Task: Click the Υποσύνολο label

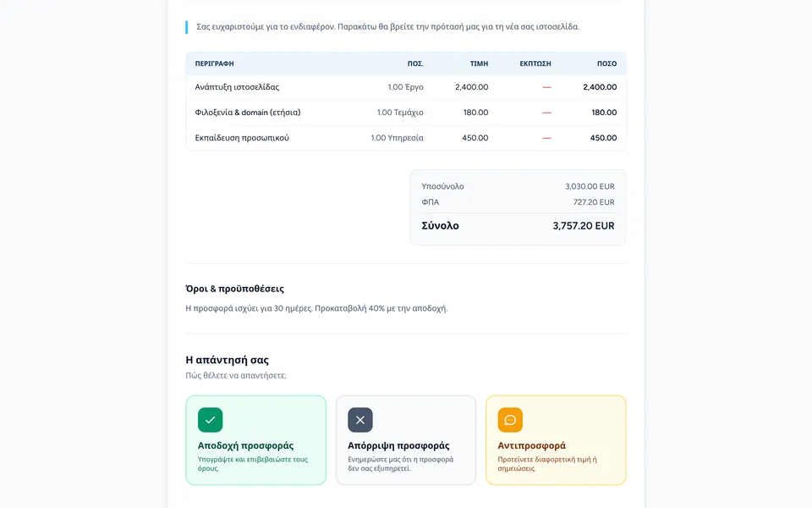Action: tap(442, 186)
